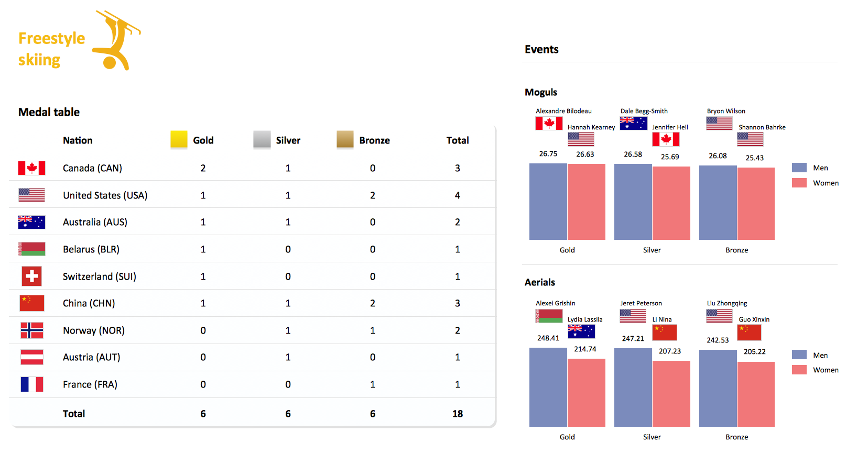This screenshot has width=868, height=454.
Task: Click the Norway flag in medal table
Action: coord(31,330)
